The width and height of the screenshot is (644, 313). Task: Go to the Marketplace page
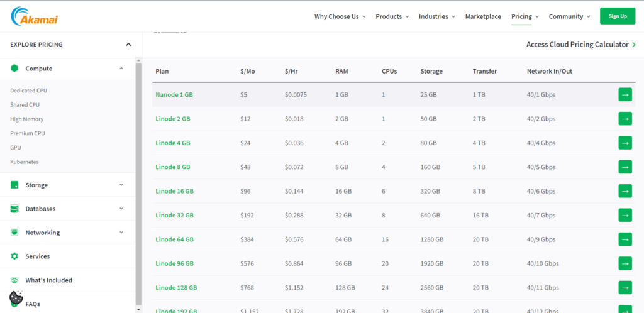click(x=483, y=16)
